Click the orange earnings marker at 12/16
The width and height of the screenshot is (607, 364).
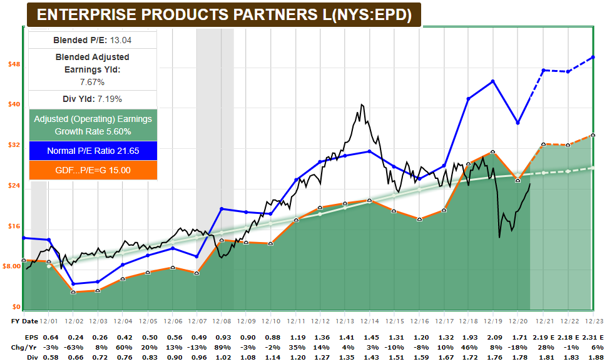(x=420, y=219)
